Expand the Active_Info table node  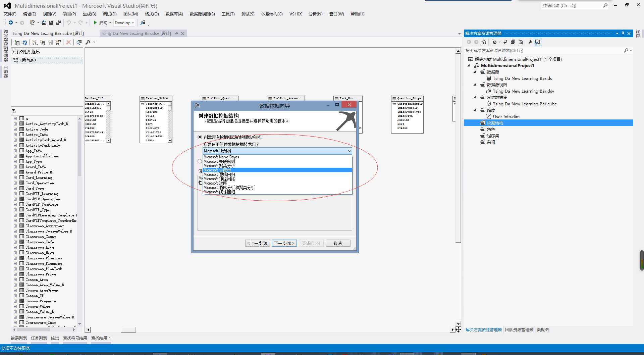coord(15,135)
